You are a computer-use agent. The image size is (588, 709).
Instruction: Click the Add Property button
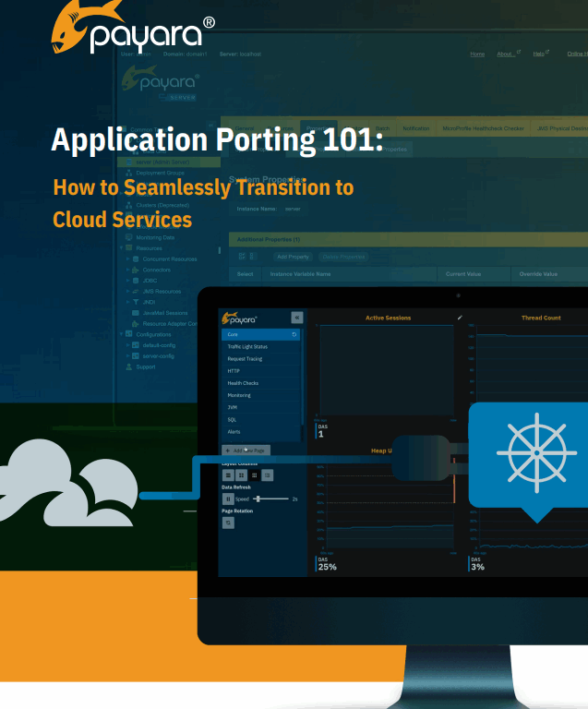click(293, 257)
